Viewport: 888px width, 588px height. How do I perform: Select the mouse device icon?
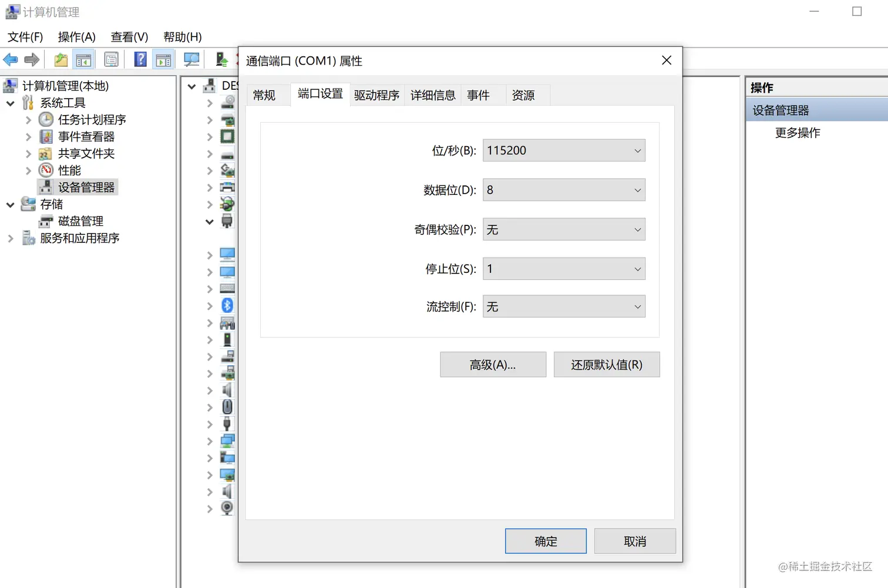pyautogui.click(x=227, y=407)
